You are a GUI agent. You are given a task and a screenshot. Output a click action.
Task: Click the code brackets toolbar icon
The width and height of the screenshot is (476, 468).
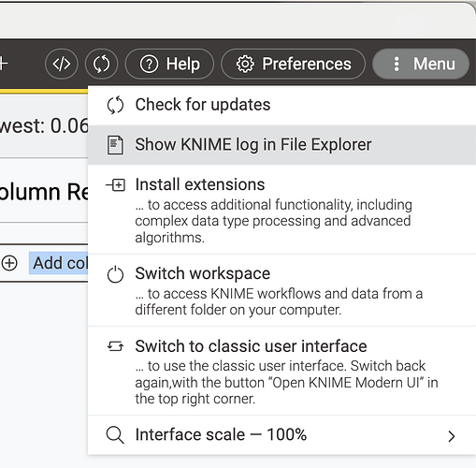point(62,64)
